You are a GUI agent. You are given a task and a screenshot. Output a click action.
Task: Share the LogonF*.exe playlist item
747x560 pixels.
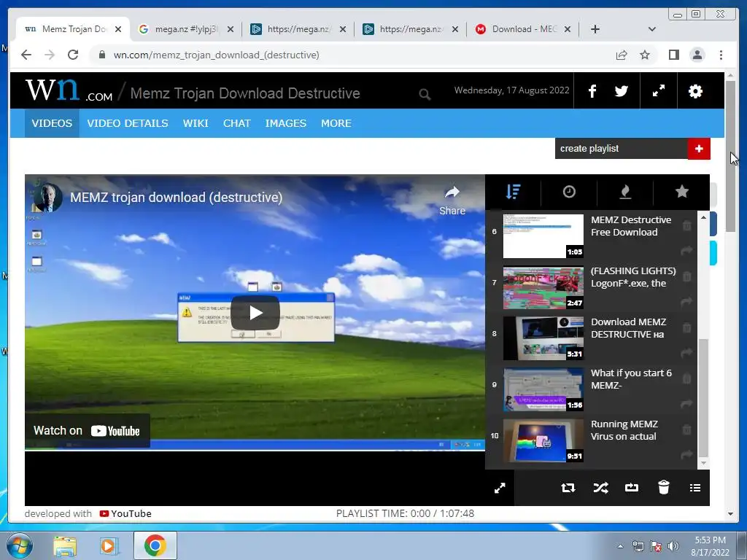point(686,301)
